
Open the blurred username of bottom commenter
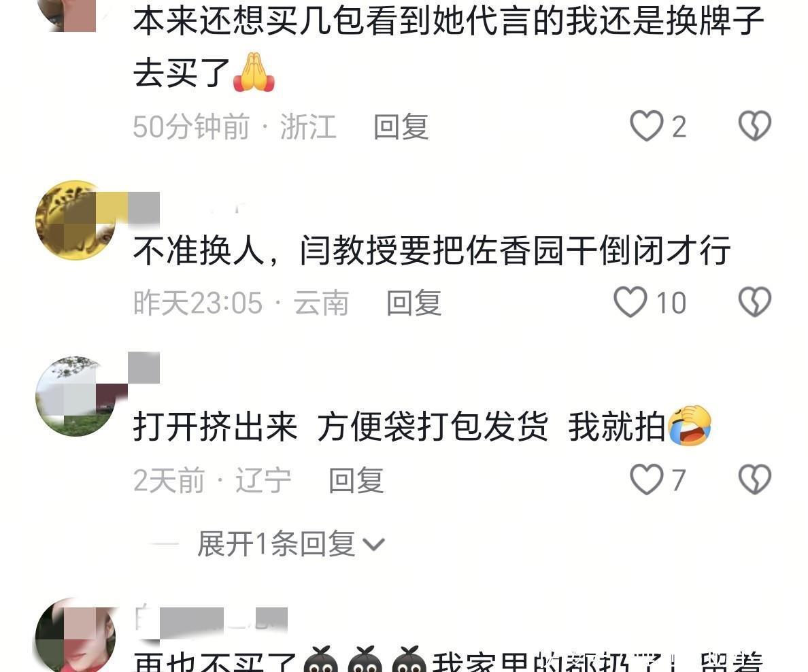[x=212, y=622]
